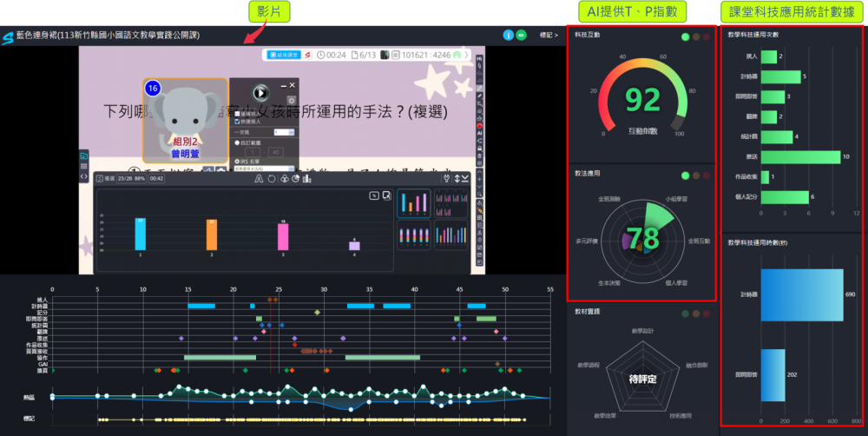Click the image icon on left side tab
The height and width of the screenshot is (436, 868).
point(84,156)
